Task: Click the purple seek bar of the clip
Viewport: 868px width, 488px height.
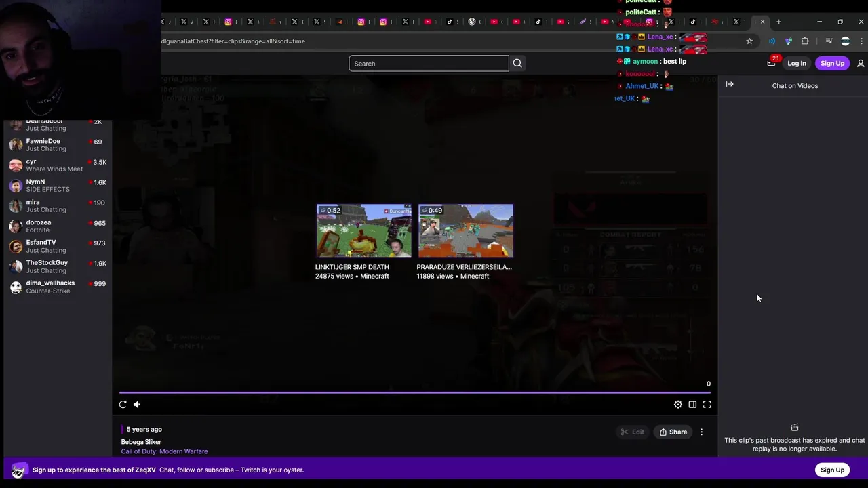Action: [415, 392]
